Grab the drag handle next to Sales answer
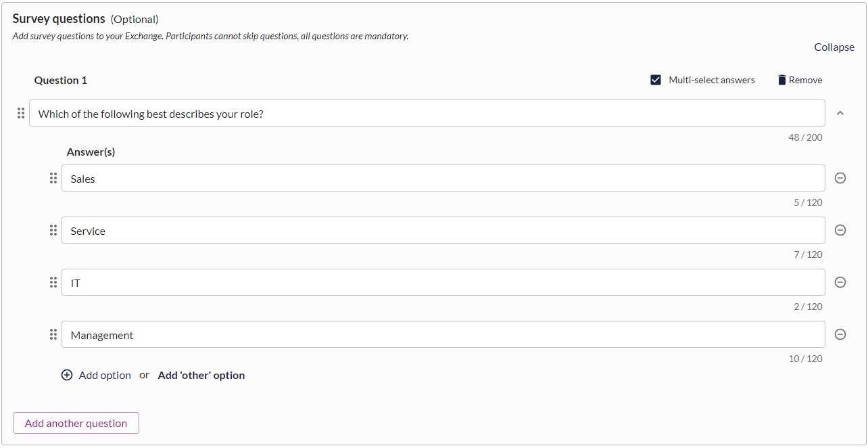868x448 pixels. click(x=53, y=178)
